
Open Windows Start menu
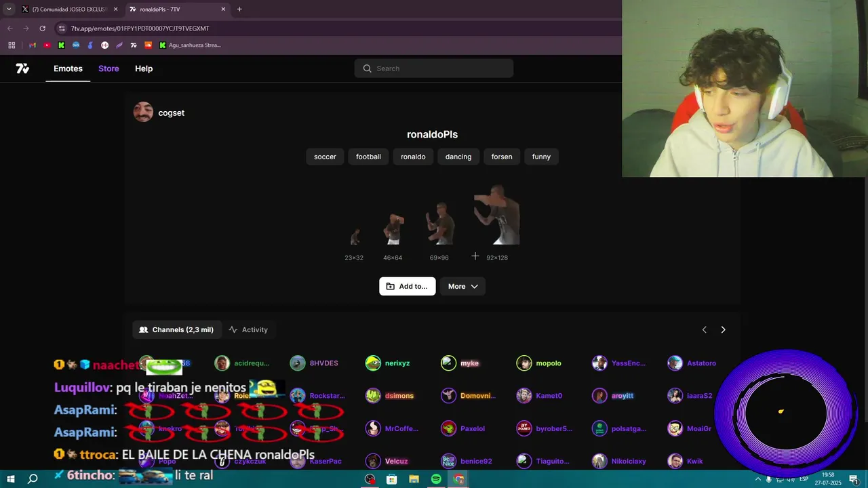[x=11, y=479]
